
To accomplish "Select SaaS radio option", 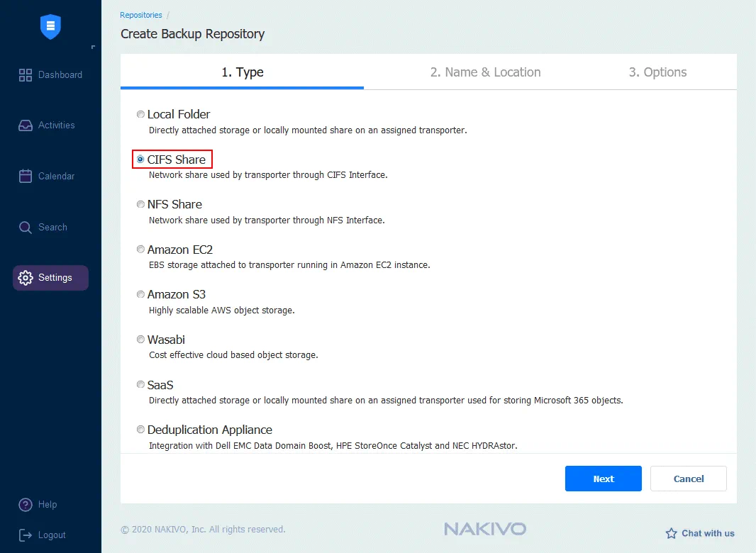I will [140, 385].
